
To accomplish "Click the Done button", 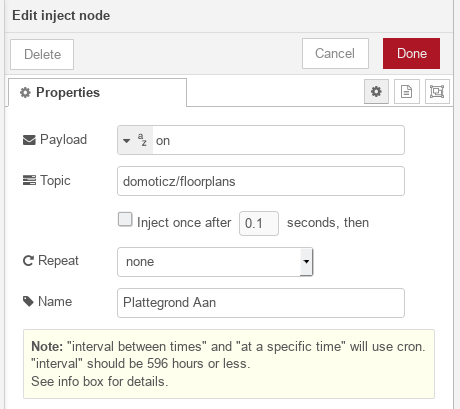I will (x=411, y=53).
